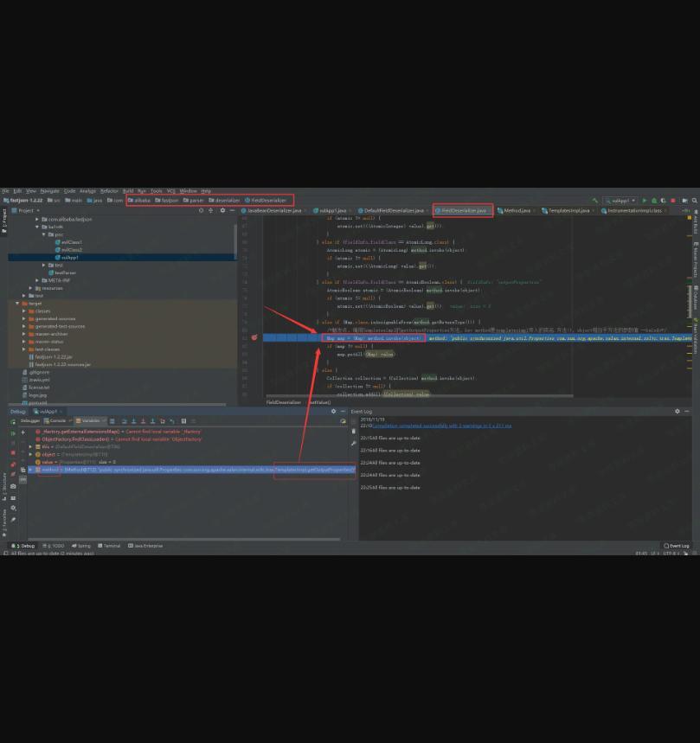Viewport: 700px width, 743px height.
Task: Click the compilation completed successfully link
Action: click(442, 426)
